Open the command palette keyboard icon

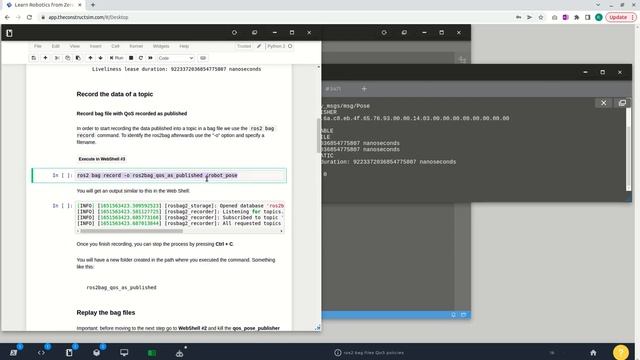coord(203,58)
